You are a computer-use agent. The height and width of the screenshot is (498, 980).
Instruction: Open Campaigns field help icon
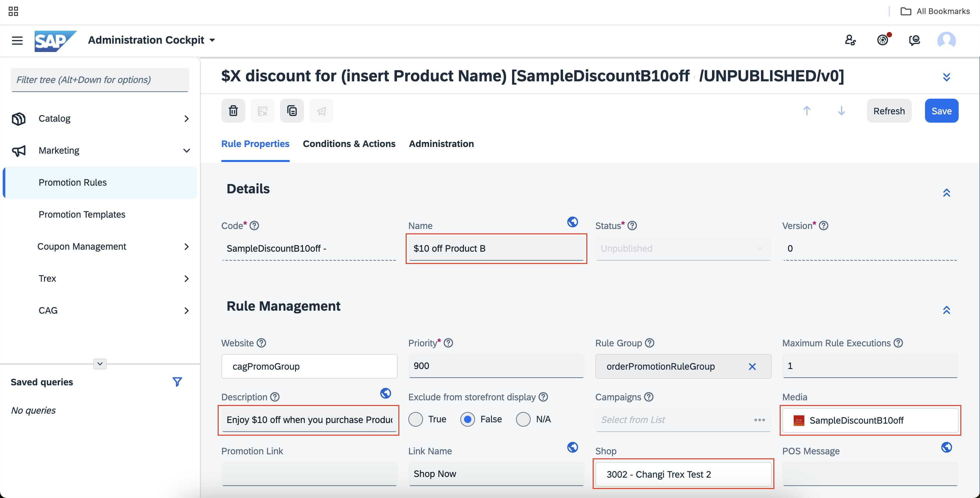649,397
